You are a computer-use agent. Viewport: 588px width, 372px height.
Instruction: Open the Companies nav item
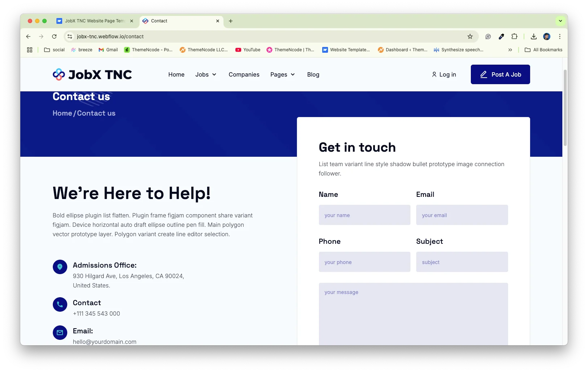coord(244,74)
